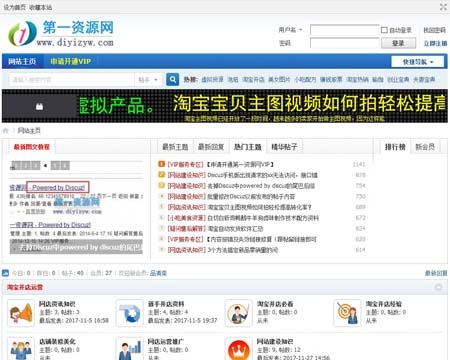Switch to the 精华帖子 tab

(284, 147)
